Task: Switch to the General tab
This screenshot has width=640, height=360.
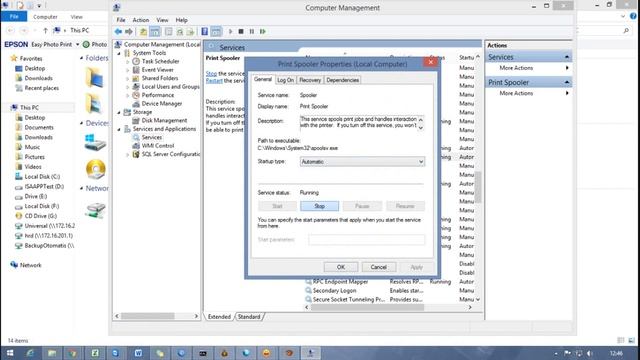Action: tap(263, 80)
